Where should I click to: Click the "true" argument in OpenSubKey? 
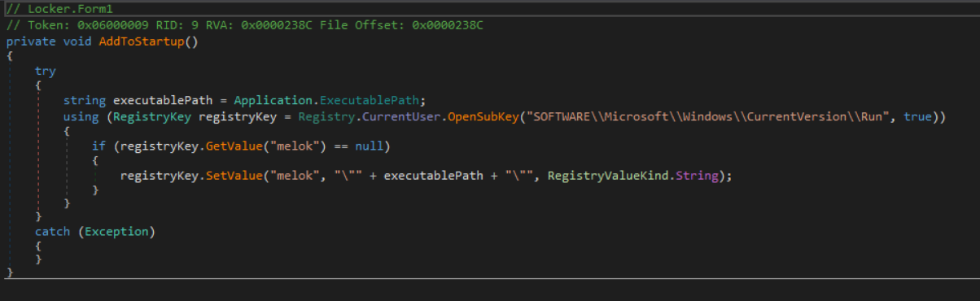(x=918, y=116)
